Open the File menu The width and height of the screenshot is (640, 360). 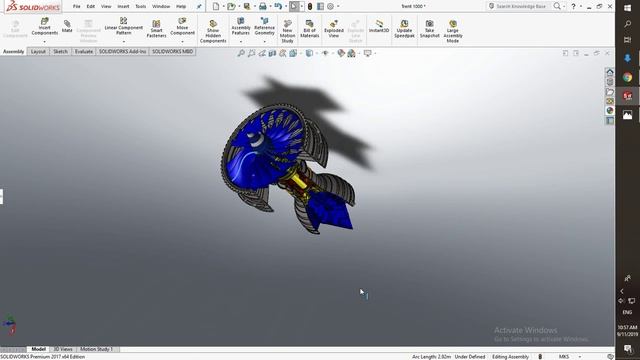click(x=76, y=6)
